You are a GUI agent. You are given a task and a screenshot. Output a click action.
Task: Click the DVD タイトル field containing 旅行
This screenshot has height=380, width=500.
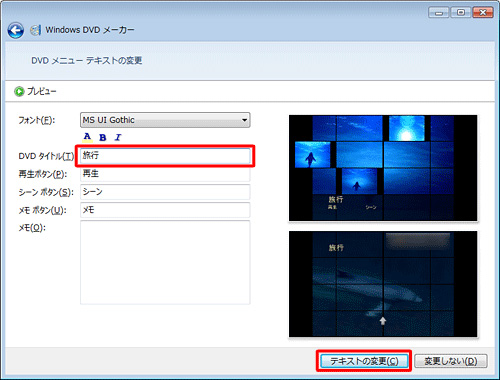pyautogui.click(x=165, y=156)
